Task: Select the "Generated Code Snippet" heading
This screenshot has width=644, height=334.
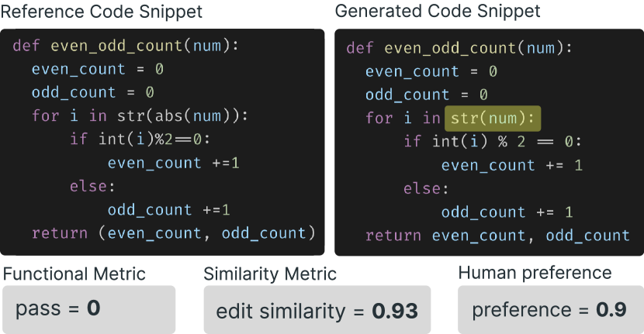Action: point(438,12)
